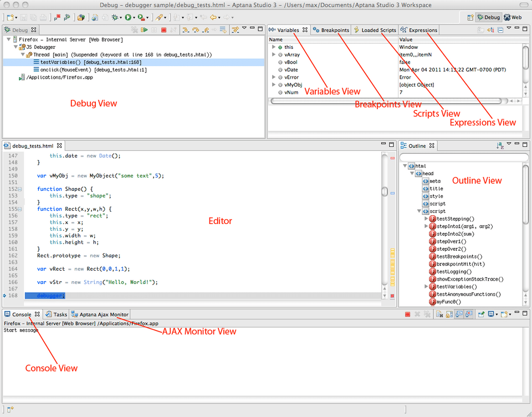Image resolution: width=532 pixels, height=417 pixels.
Task: Click the Terminate button in Debug view toolbar
Action: point(163,30)
